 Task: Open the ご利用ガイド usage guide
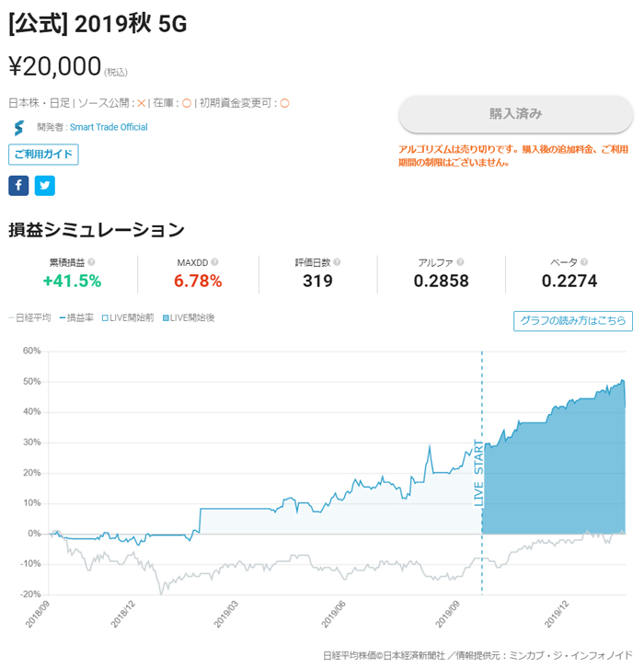[x=43, y=154]
